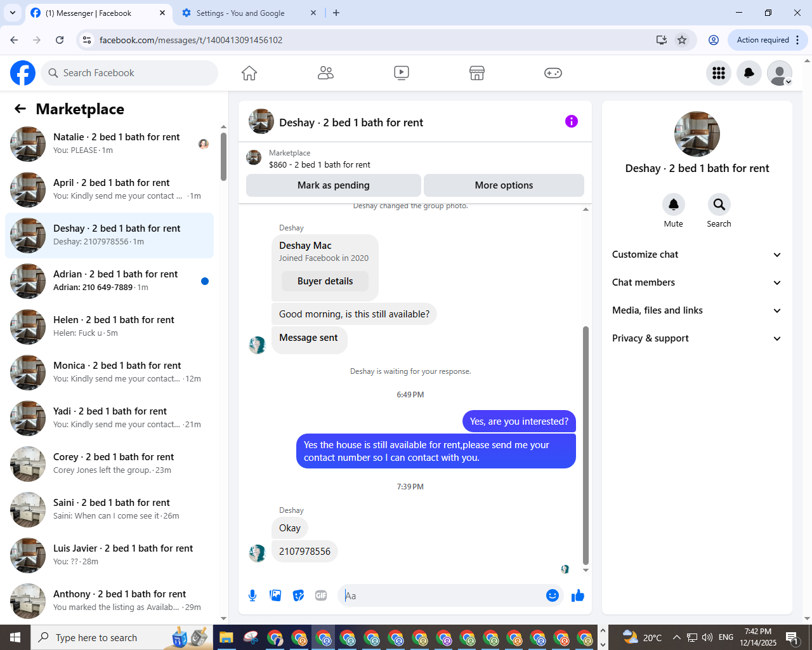The height and width of the screenshot is (650, 812).
Task: Open Helen's conversation
Action: 109,327
